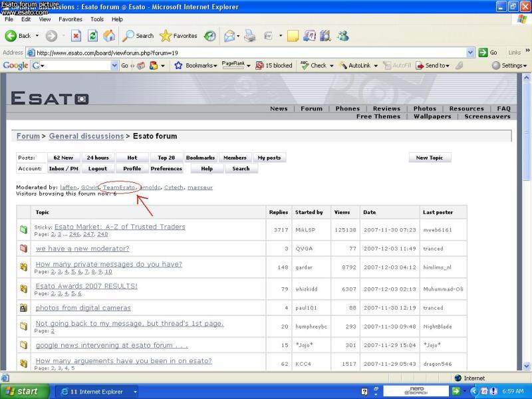Open the Search pane icon
532x399 pixels.
point(128,36)
